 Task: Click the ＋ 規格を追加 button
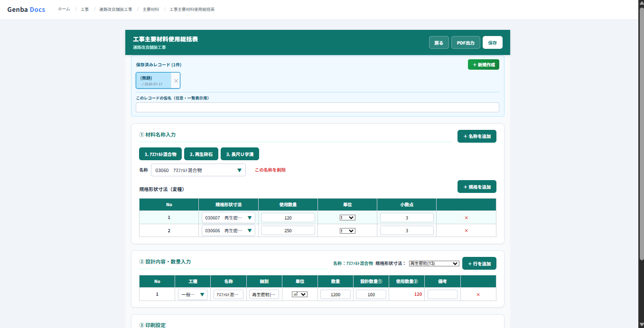point(477,187)
